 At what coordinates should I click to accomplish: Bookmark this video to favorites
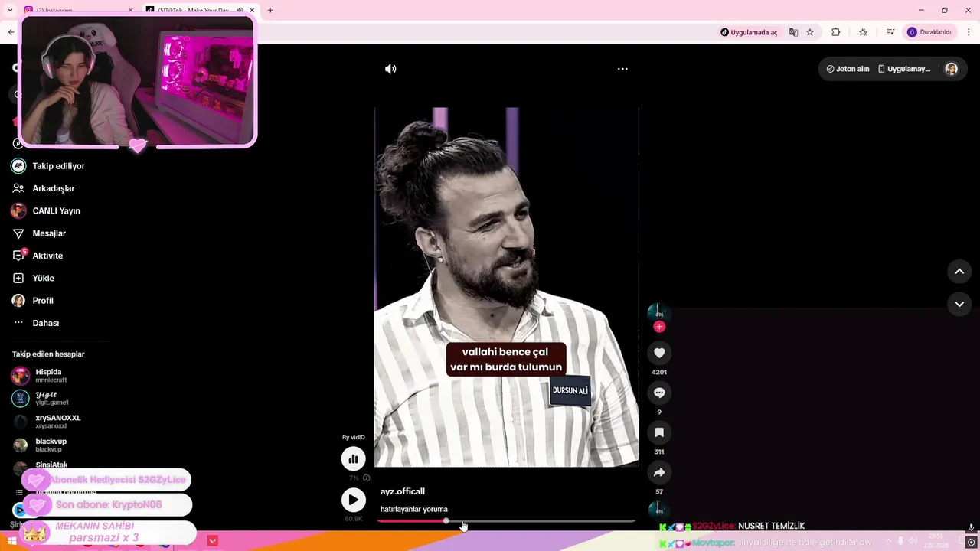click(659, 432)
